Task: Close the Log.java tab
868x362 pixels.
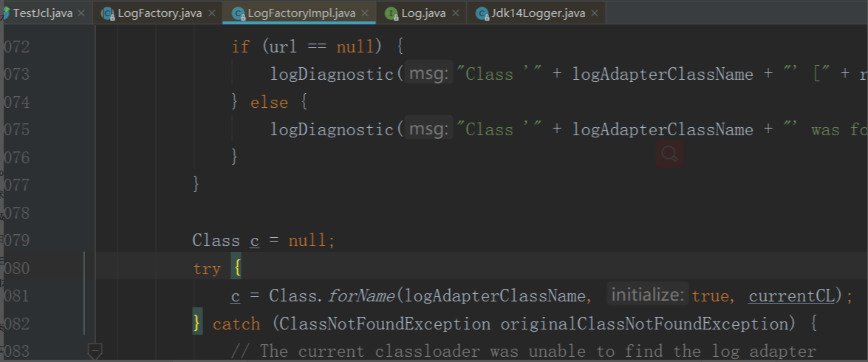Action: 455,13
